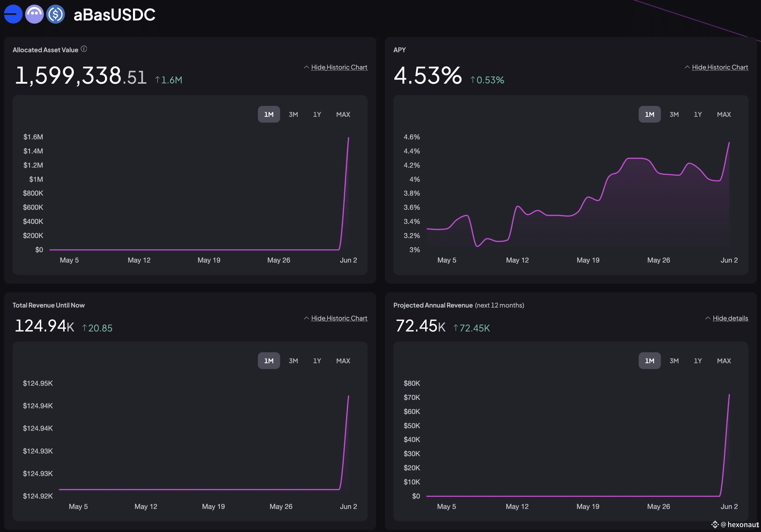Select MAX range in Total Revenue chart

tap(343, 361)
